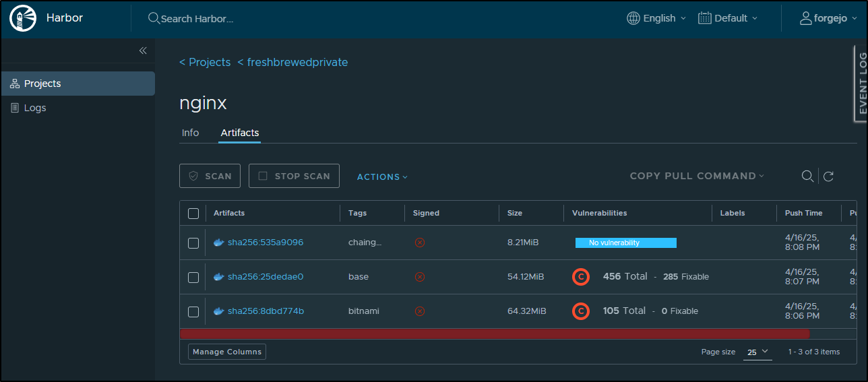Open the Page size 25 selector
The width and height of the screenshot is (868, 382).
pos(757,352)
